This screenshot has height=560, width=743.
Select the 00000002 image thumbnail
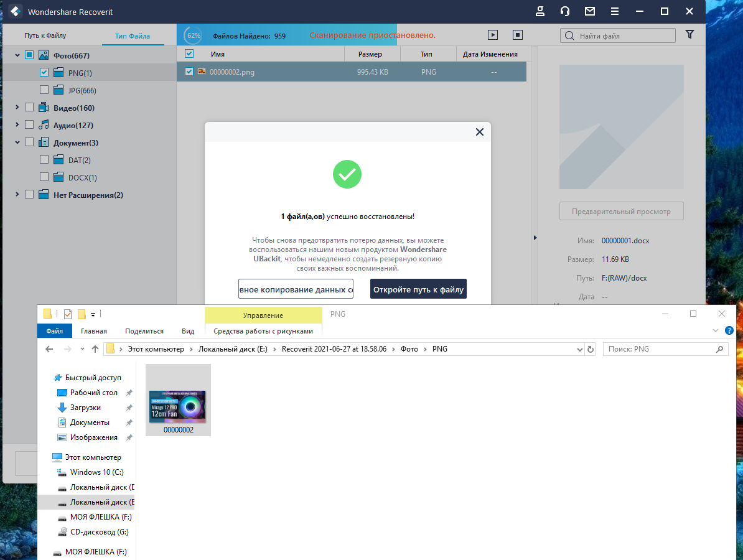pos(178,400)
